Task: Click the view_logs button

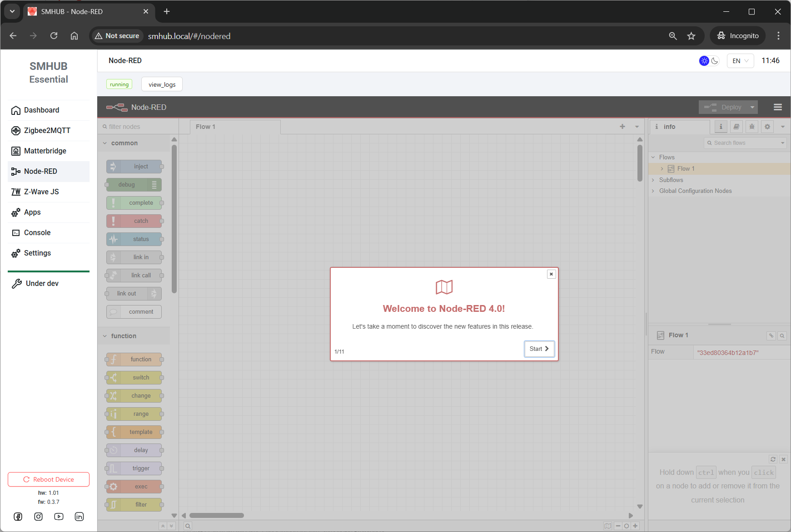Action: [162, 84]
